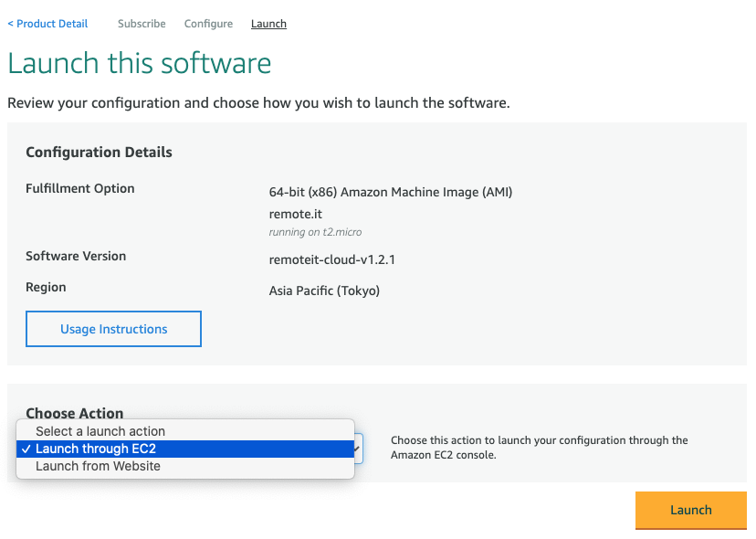Click the 'Region' label
This screenshot has width=756, height=539.
46,287
